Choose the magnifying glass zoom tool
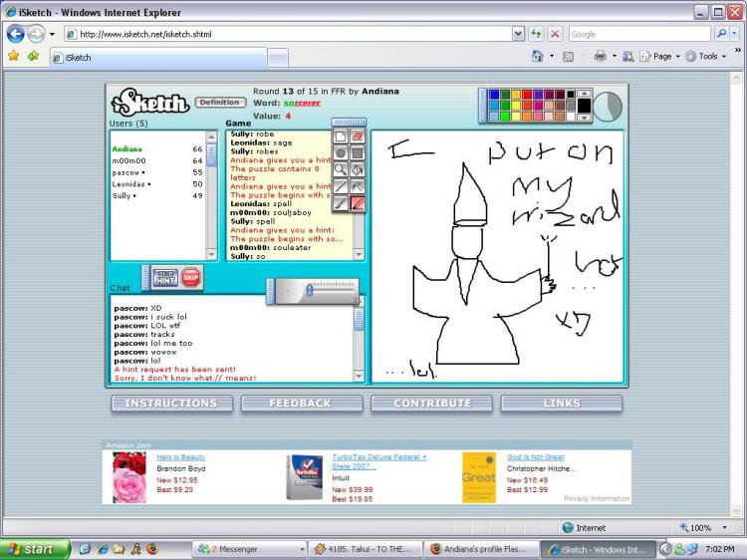 coord(341,169)
